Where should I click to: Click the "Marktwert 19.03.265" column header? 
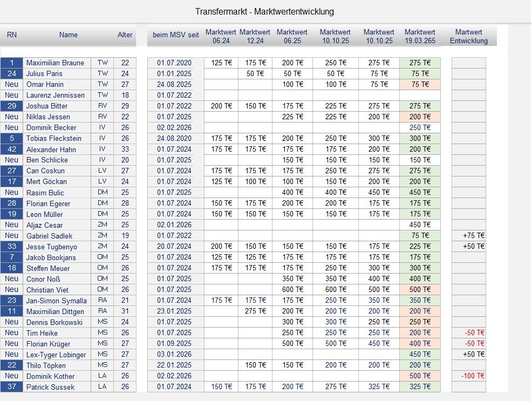click(420, 36)
